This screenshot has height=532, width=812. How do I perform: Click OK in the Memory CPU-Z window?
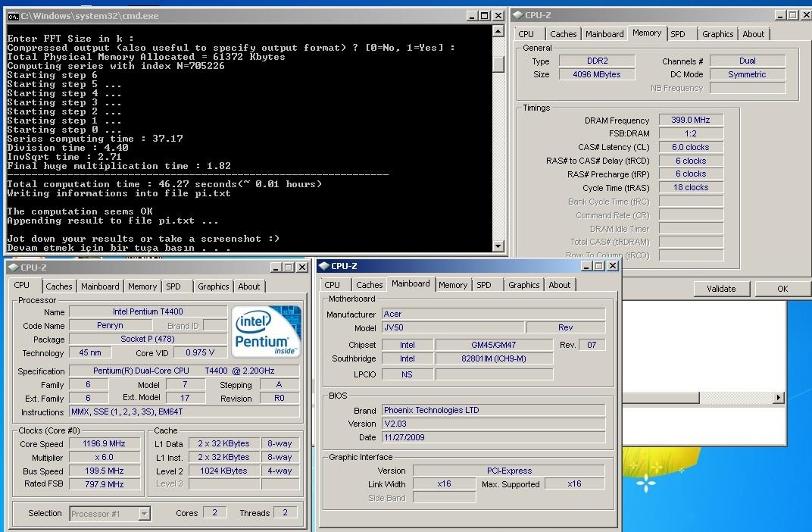pos(782,289)
